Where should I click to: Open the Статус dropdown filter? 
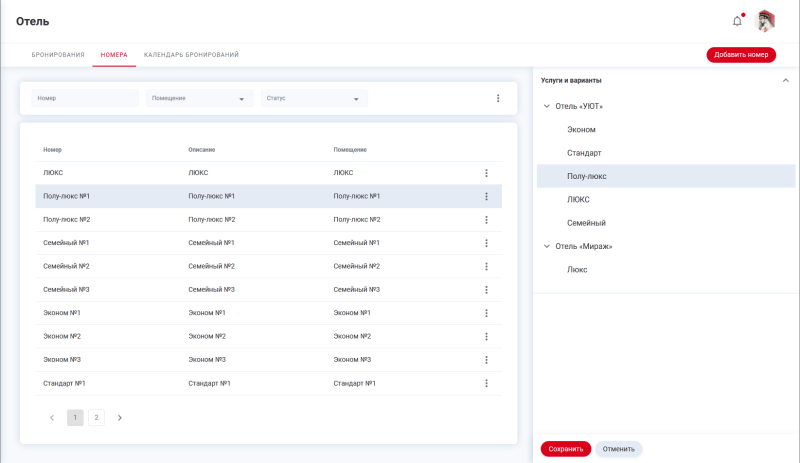coord(313,98)
